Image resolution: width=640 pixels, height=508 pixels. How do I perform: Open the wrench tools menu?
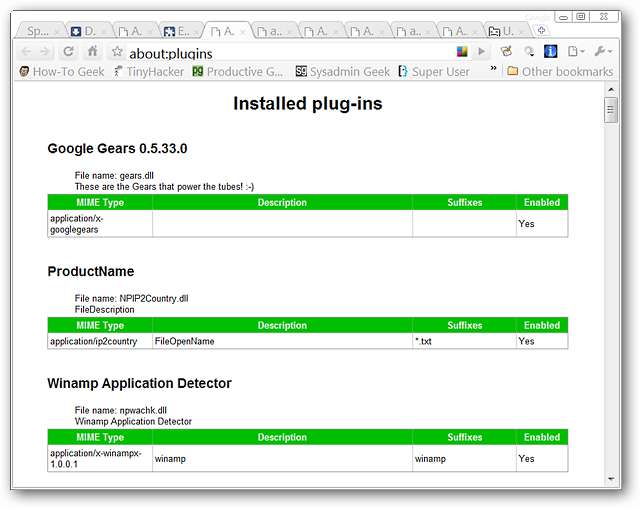[x=603, y=52]
